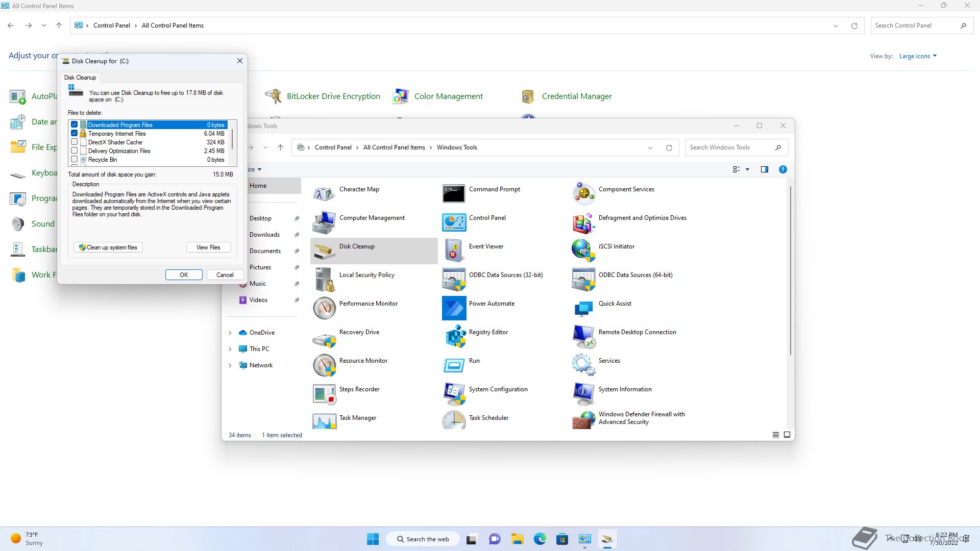
Task: Expand the OneDrive tree node
Action: (x=230, y=333)
